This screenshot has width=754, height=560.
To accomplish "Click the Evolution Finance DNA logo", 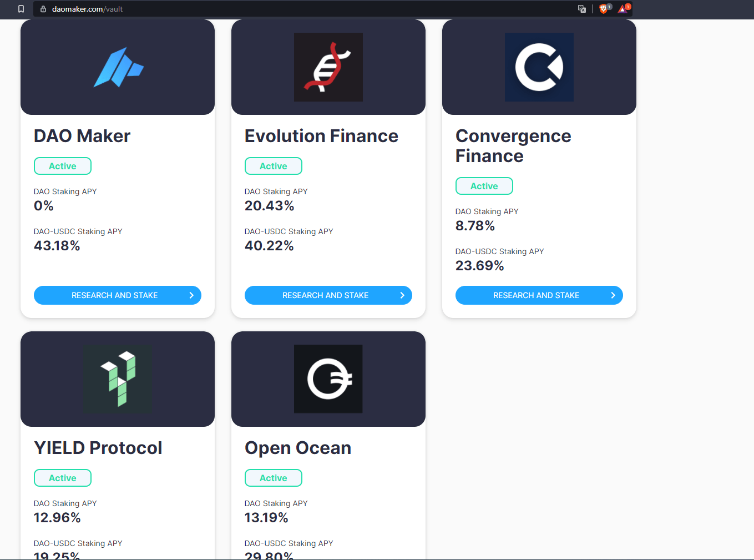I will point(328,67).
